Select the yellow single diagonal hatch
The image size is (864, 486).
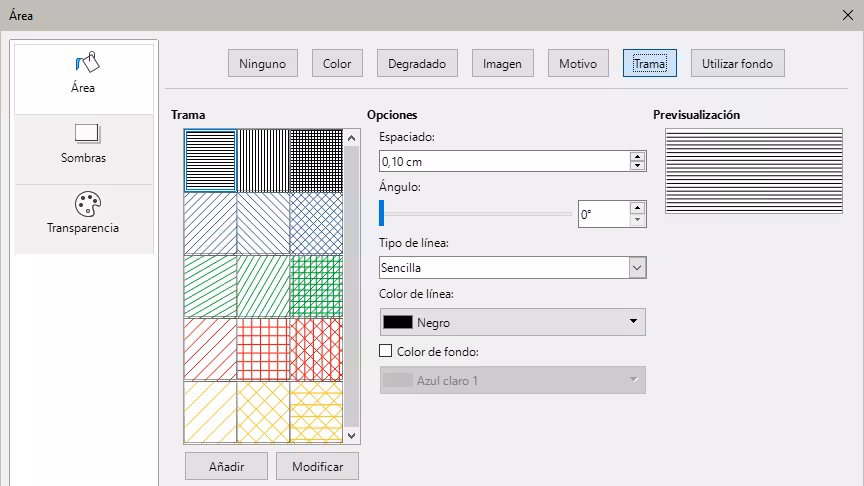point(210,412)
